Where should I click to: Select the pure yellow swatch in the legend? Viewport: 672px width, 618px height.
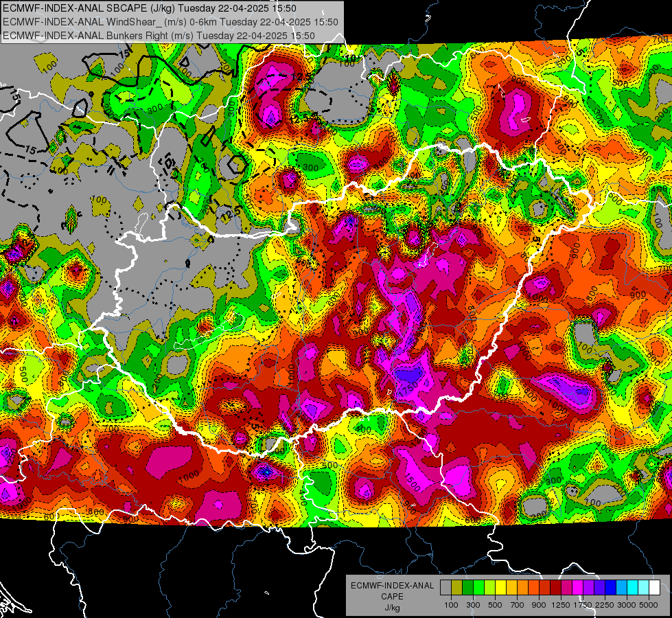click(x=500, y=588)
